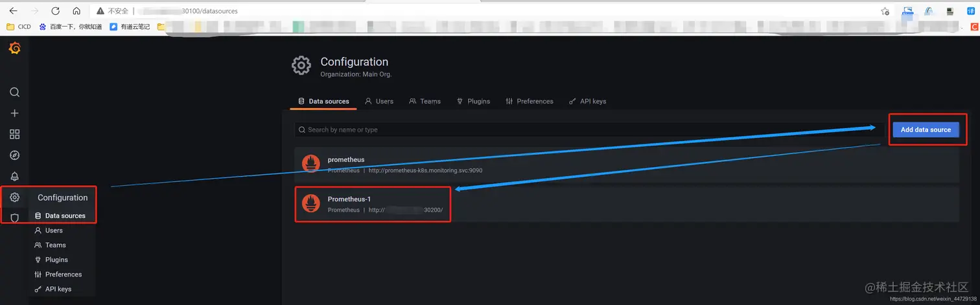Open the CICD bookmarks folder
980x305 pixels.
pyautogui.click(x=19, y=27)
